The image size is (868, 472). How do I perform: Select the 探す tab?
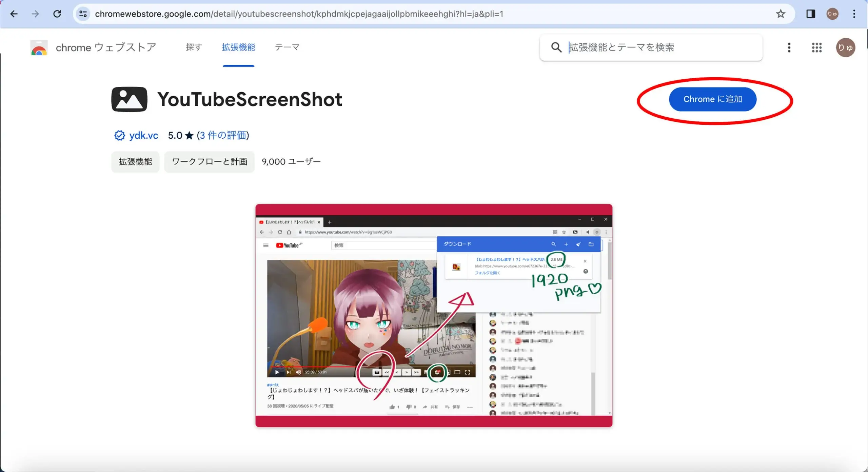tap(194, 47)
